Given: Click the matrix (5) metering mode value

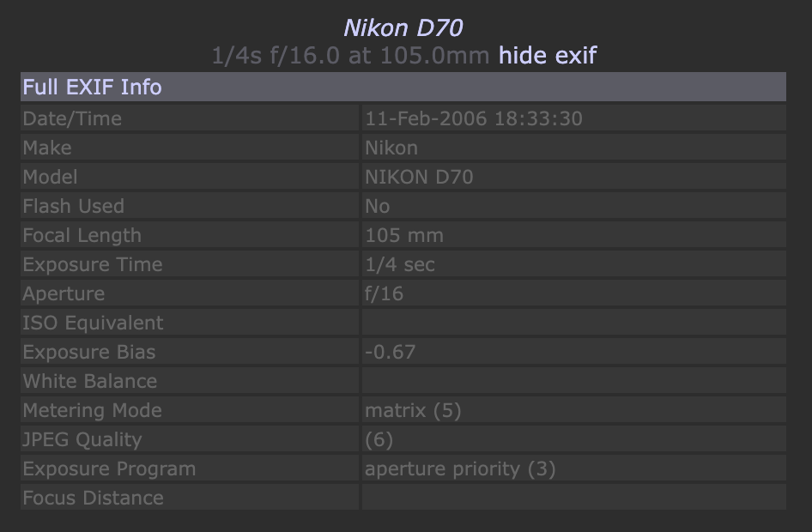Looking at the screenshot, I should [413, 410].
